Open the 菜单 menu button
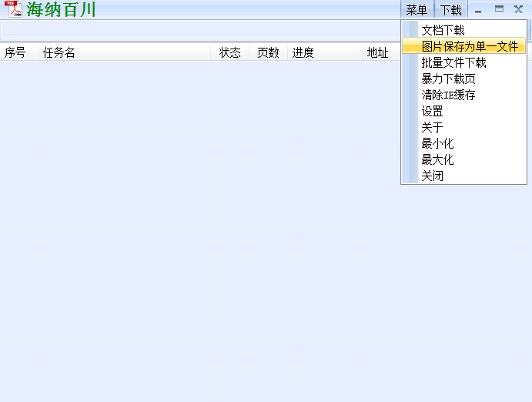 [417, 10]
